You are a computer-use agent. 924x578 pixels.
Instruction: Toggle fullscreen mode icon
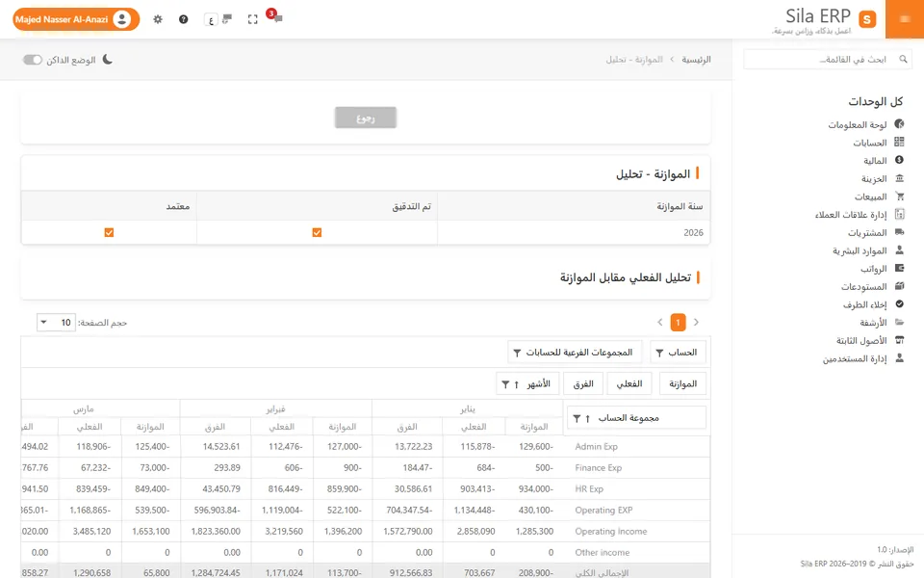253,19
